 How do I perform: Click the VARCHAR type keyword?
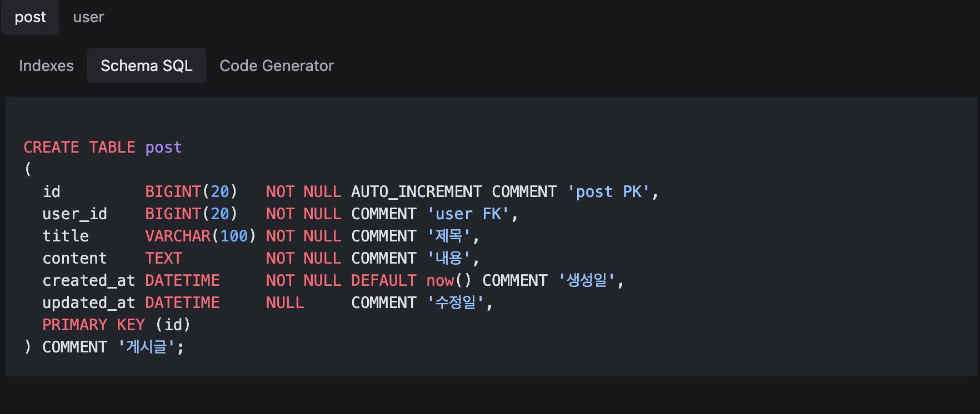pyautogui.click(x=178, y=236)
